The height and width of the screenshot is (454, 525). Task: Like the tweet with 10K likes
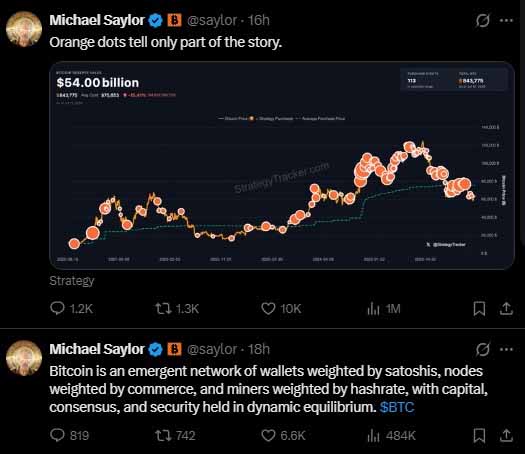tap(281, 308)
